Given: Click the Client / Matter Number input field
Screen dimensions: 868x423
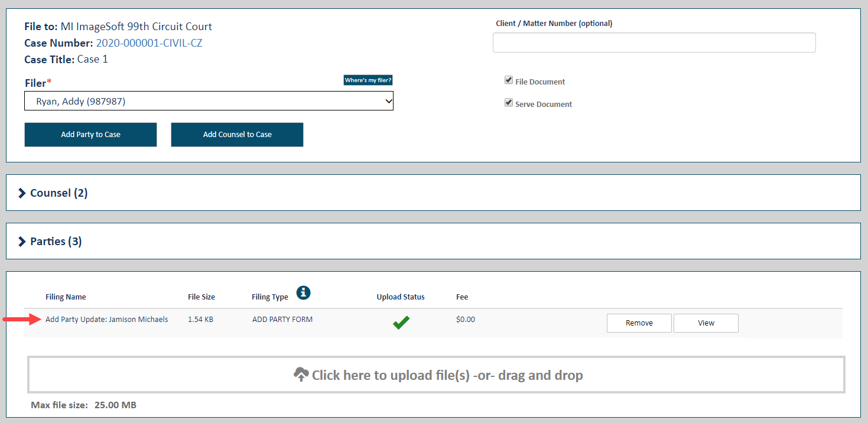Looking at the screenshot, I should pyautogui.click(x=654, y=43).
